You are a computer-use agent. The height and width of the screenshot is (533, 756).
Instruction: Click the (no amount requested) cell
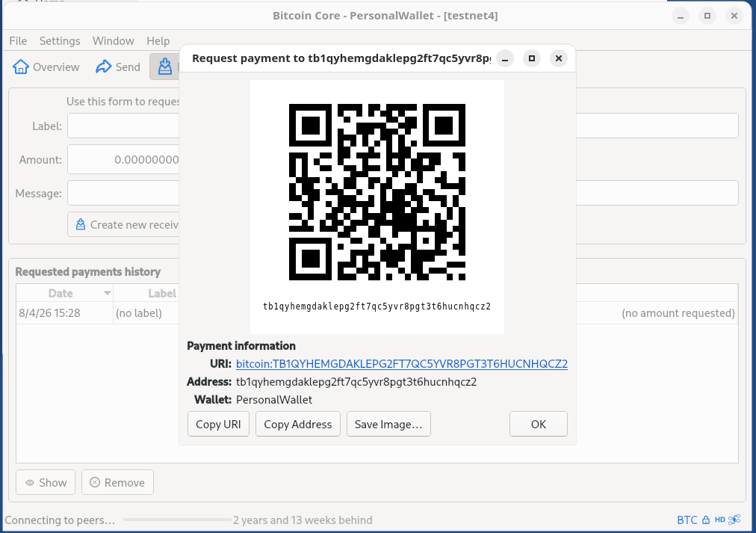[678, 313]
